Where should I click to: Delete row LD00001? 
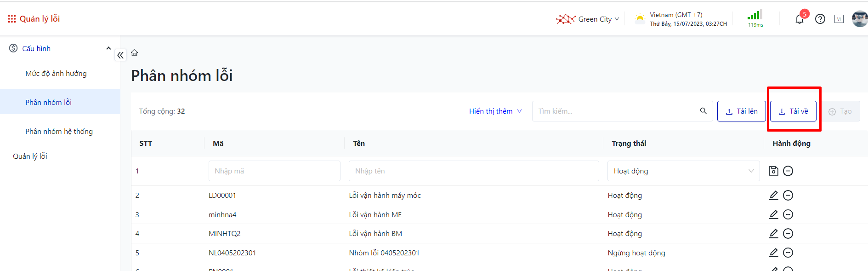coord(788,196)
